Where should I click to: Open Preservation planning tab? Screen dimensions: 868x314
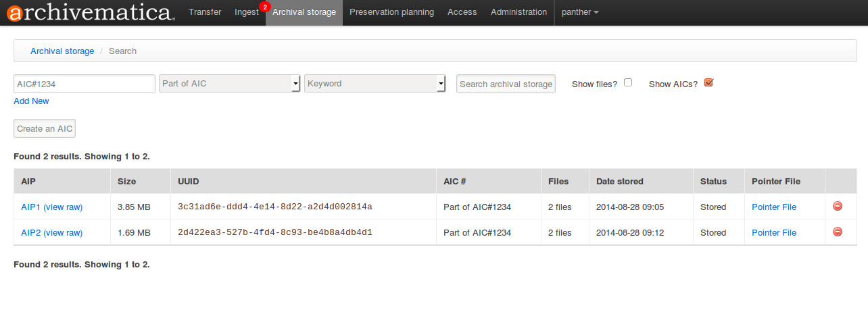(x=391, y=12)
